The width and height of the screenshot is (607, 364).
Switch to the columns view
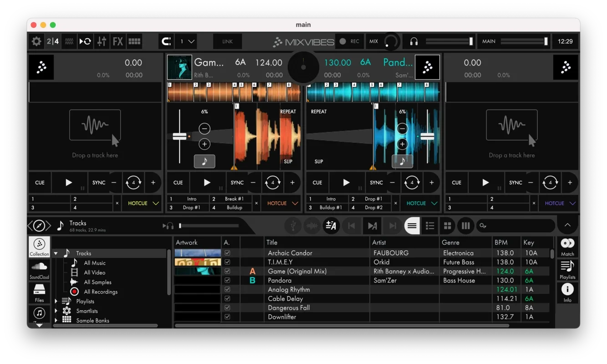[x=465, y=226]
